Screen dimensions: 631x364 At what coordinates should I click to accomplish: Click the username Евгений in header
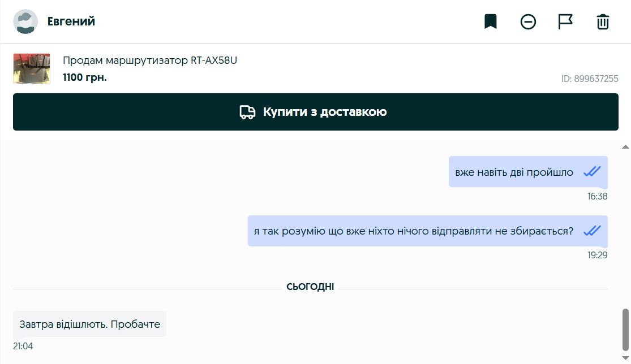tap(71, 22)
